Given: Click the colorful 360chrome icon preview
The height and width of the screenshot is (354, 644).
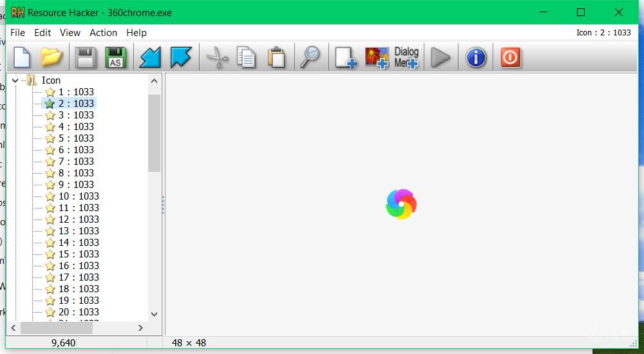Looking at the screenshot, I should click(401, 204).
